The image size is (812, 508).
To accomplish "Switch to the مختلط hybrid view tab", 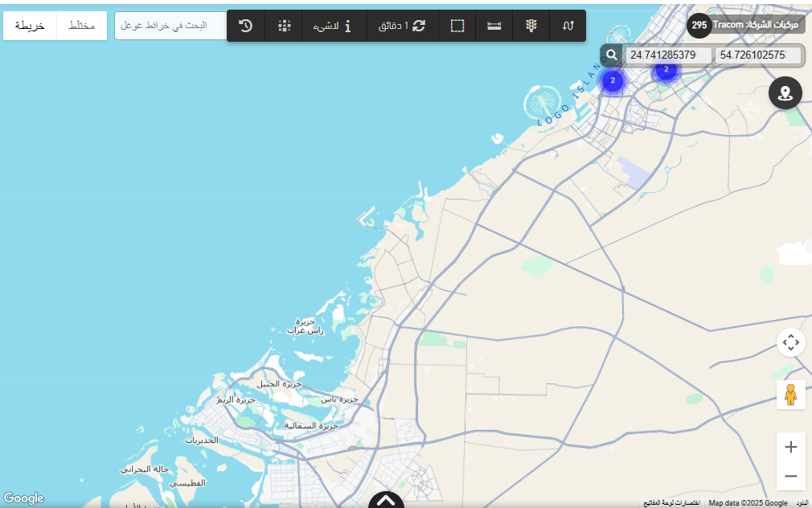I will click(81, 26).
